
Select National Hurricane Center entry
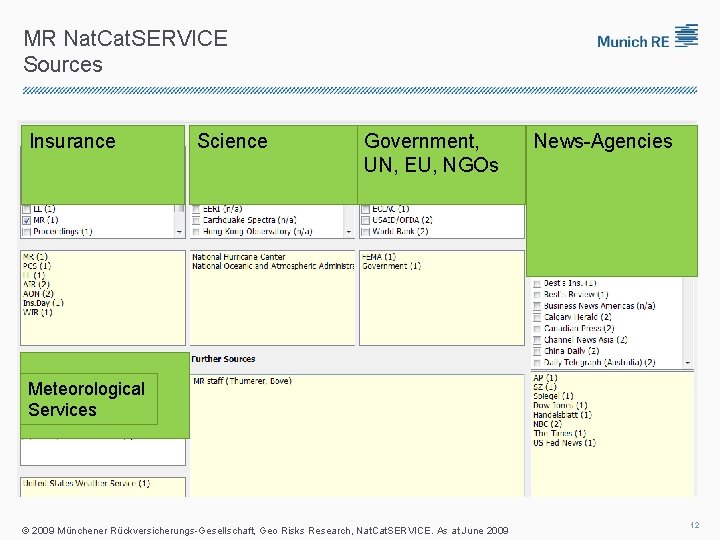click(238, 257)
